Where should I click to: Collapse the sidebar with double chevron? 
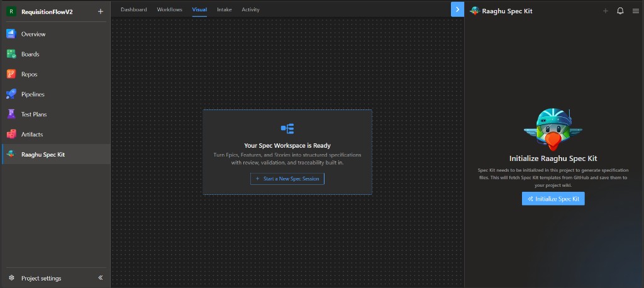point(101,278)
